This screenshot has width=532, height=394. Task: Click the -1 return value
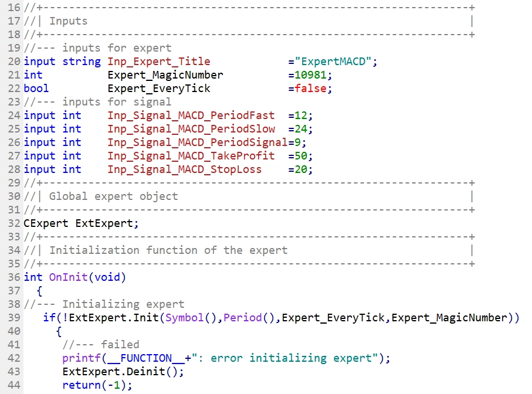pos(114,385)
